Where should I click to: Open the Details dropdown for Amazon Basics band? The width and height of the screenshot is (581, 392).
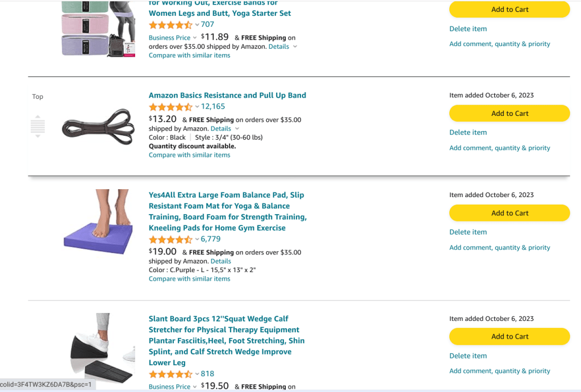(x=221, y=128)
